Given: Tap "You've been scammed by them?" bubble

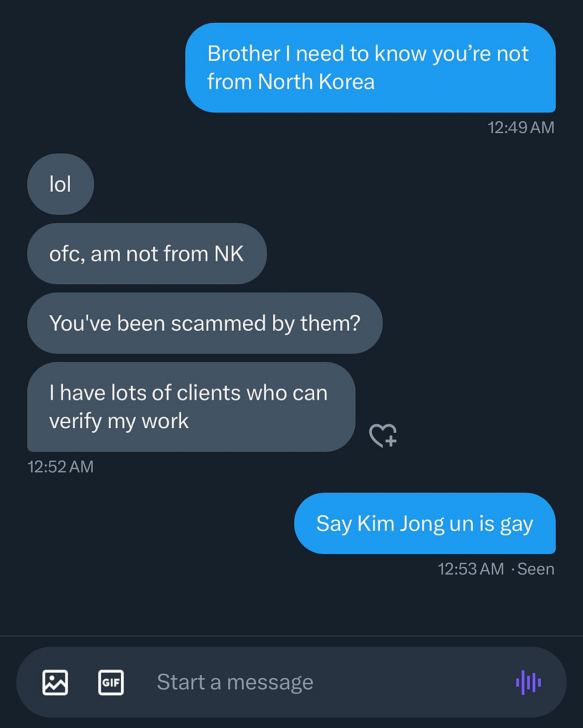Looking at the screenshot, I should click(204, 323).
